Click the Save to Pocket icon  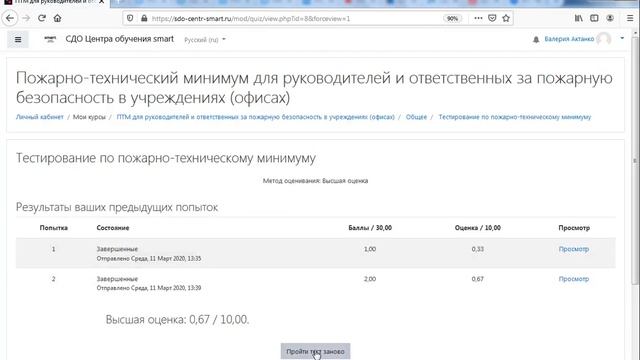pyautogui.click(x=492, y=18)
